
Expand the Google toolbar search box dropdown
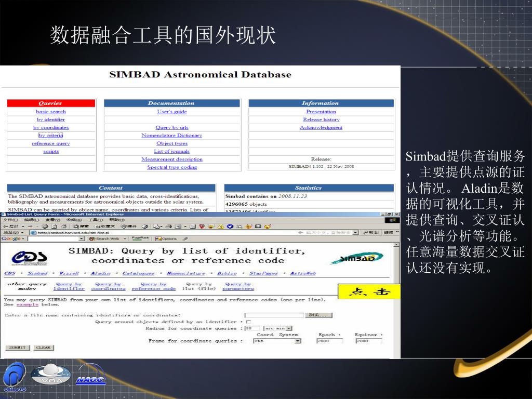[82, 238]
